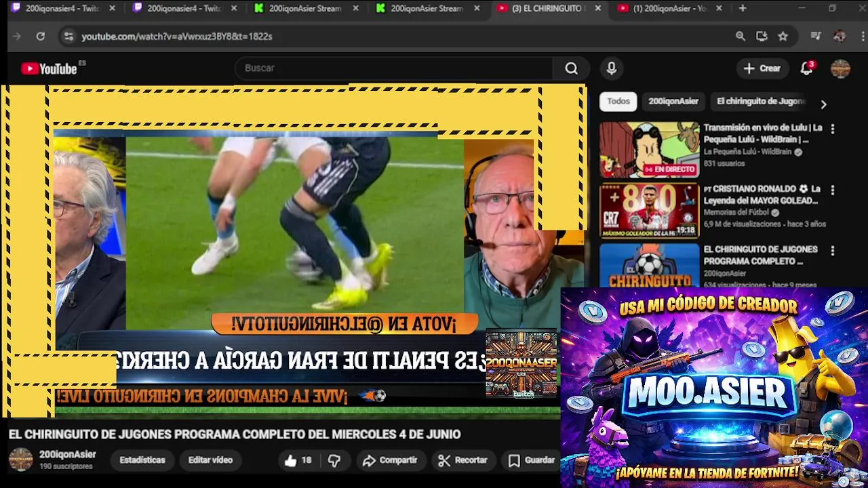The width and height of the screenshot is (868, 488).
Task: Like the video with the thumbs-up icon
Action: point(291,460)
